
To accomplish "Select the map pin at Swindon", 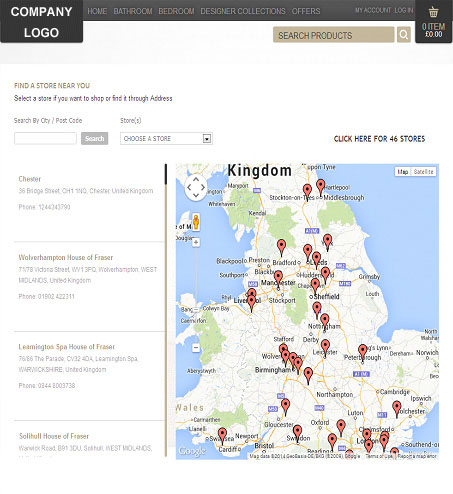I will pos(297,433).
